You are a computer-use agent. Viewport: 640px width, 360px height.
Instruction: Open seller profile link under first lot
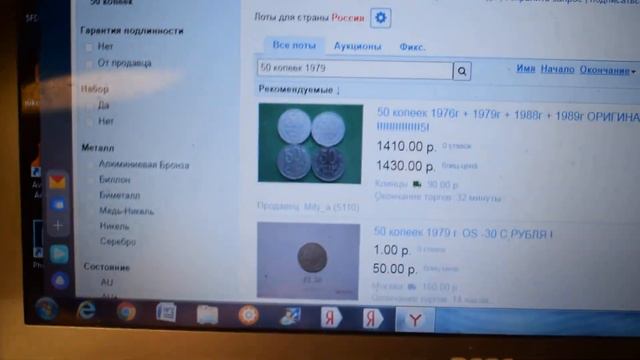(x=331, y=207)
